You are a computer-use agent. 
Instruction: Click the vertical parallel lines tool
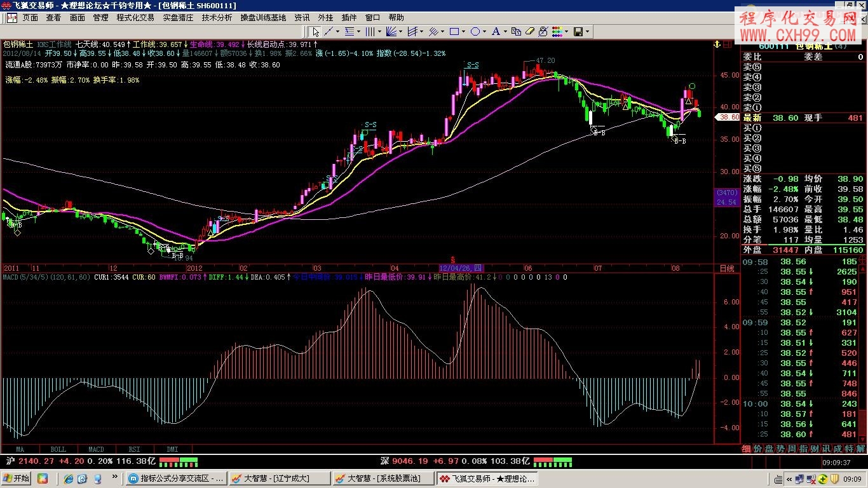coord(370,31)
